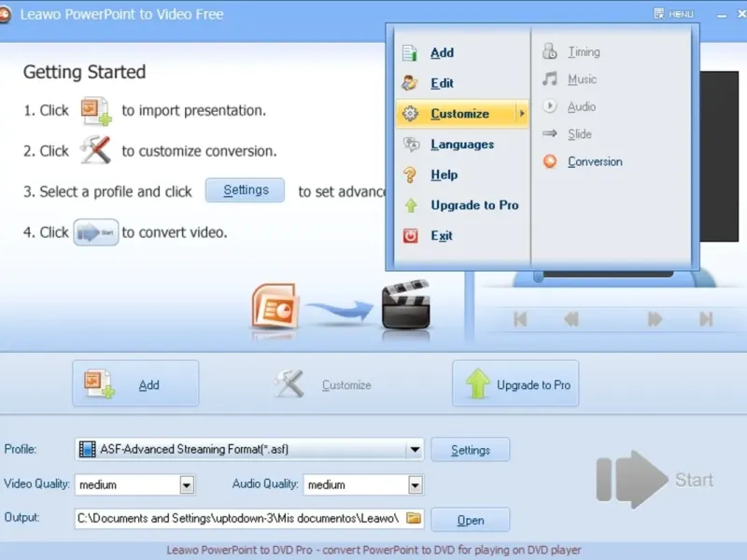Click the Audio speaker icon
This screenshot has width=747, height=560.
(549, 105)
